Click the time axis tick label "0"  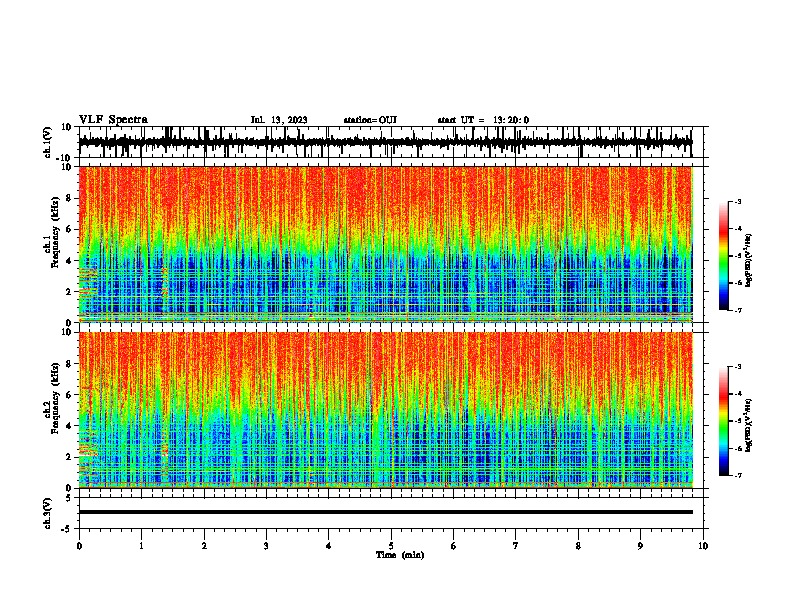point(79,546)
